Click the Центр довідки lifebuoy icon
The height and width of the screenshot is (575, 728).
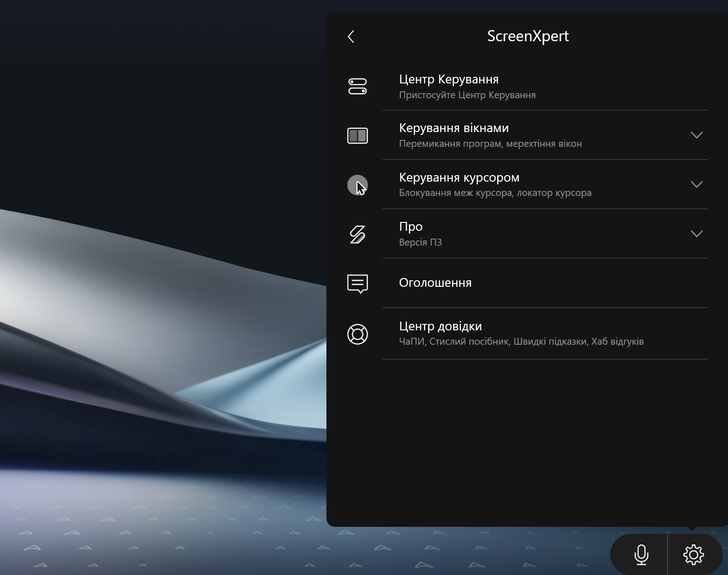tap(357, 334)
